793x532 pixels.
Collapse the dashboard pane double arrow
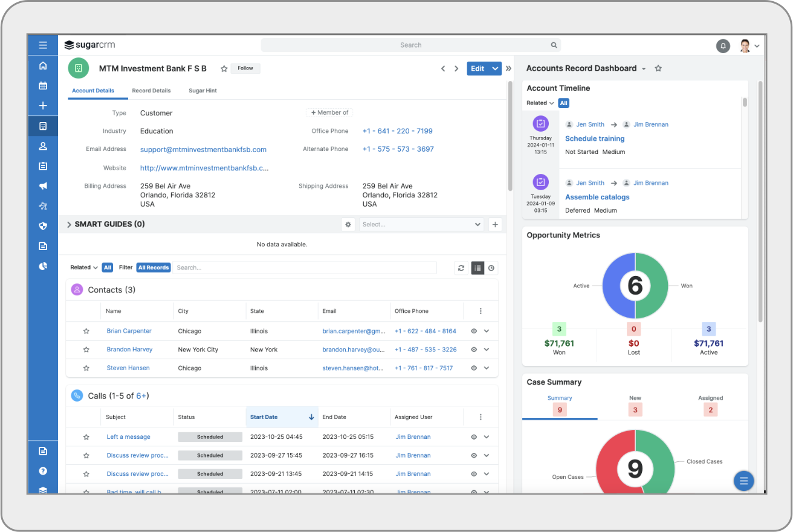(x=509, y=69)
